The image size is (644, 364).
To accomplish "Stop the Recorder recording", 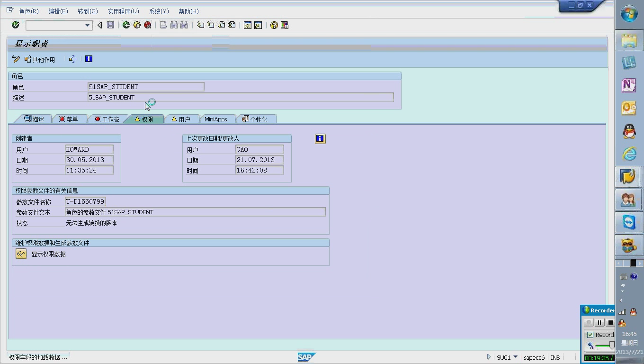I will (610, 322).
